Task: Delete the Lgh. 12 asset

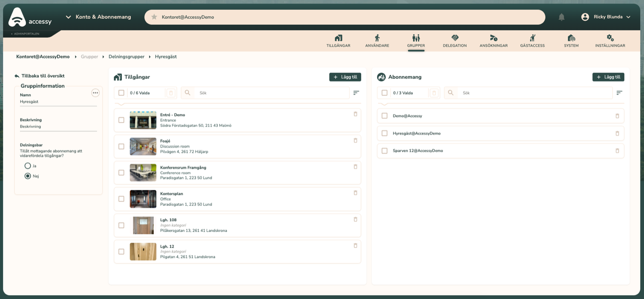Action: tap(355, 246)
